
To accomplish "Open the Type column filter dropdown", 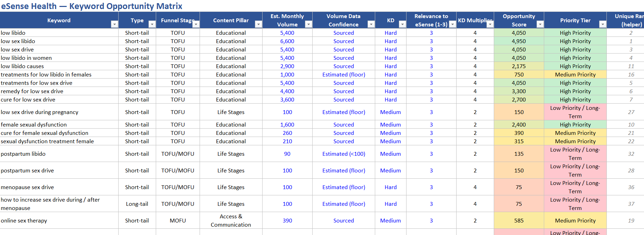I will (152, 24).
